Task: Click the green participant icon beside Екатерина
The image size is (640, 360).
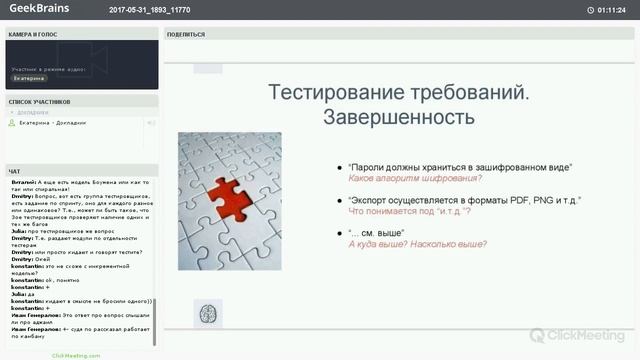Action: click(x=12, y=123)
